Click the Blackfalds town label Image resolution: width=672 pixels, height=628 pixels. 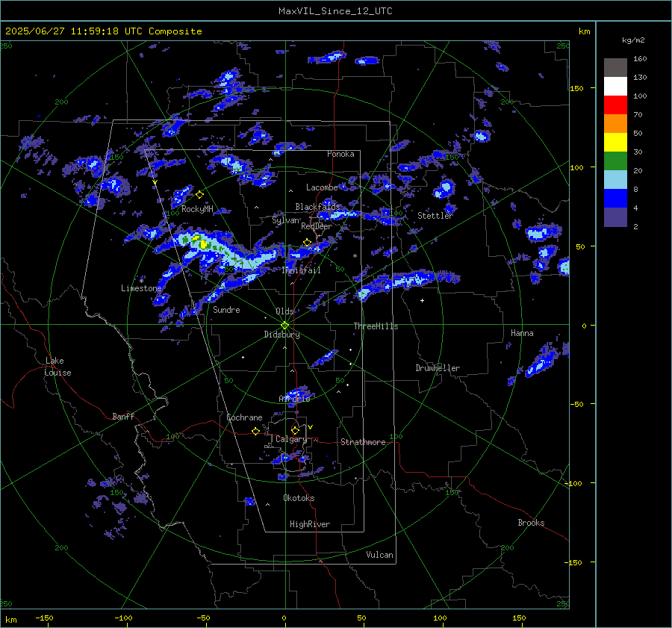coord(317,207)
